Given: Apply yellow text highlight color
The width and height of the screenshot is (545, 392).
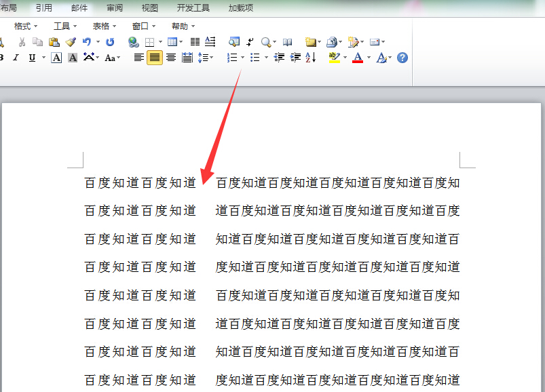Looking at the screenshot, I should (335, 58).
